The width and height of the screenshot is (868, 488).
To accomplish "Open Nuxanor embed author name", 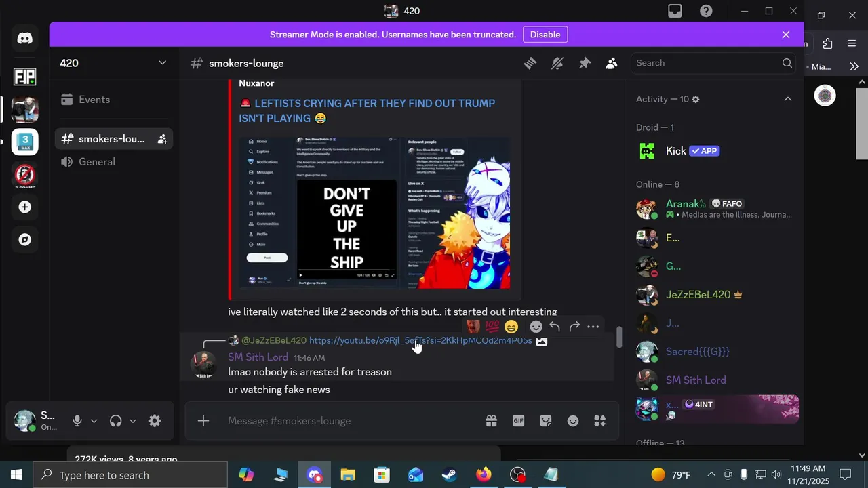I will [256, 83].
